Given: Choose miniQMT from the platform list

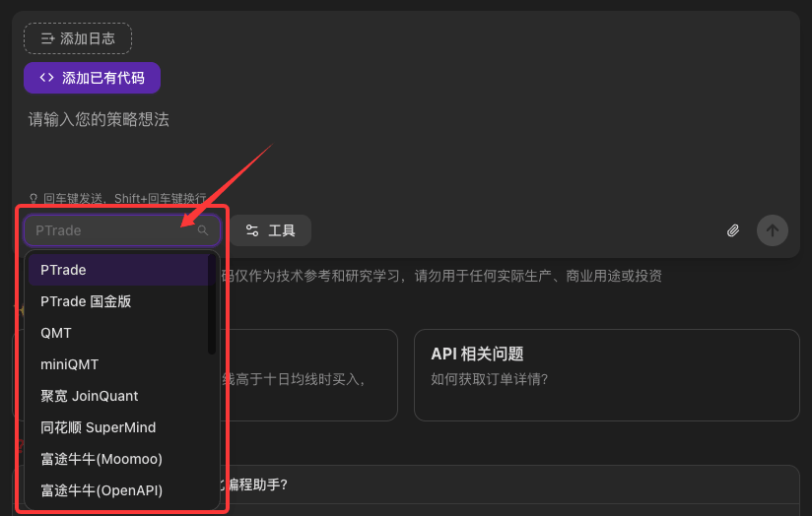Looking at the screenshot, I should pyautogui.click(x=119, y=364).
